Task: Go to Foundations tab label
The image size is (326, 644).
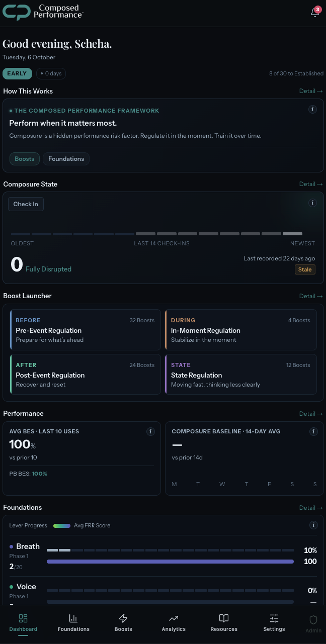Action: 73,629
